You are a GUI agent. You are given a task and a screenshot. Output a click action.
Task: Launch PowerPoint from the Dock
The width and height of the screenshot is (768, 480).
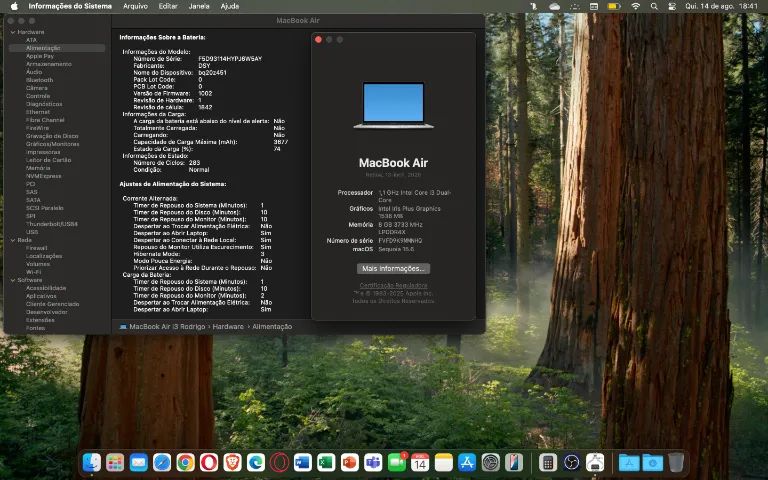pos(350,462)
